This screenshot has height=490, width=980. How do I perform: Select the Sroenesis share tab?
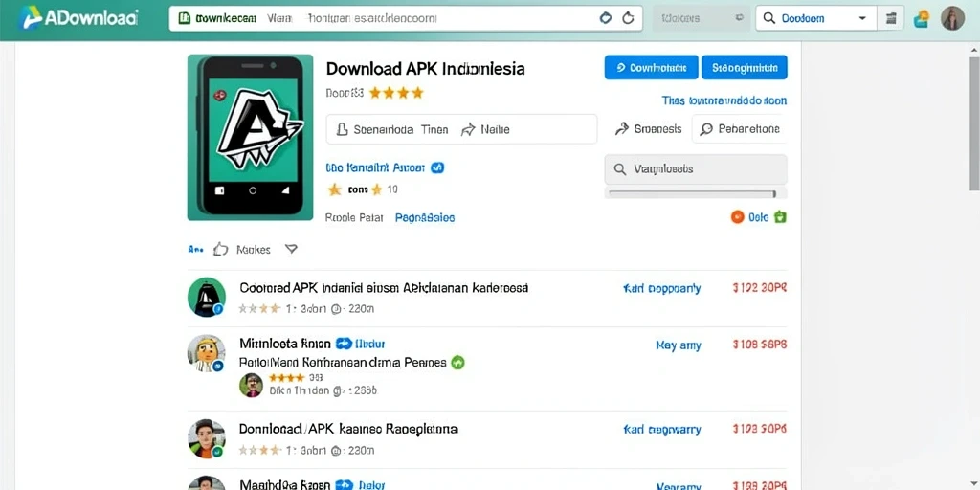(x=648, y=129)
